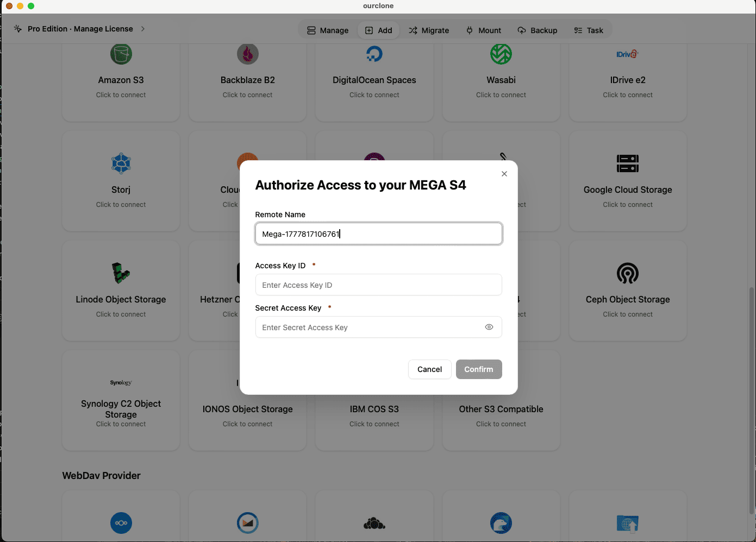Open the Migrate tab
Image resolution: width=756 pixels, height=542 pixels.
click(429, 30)
